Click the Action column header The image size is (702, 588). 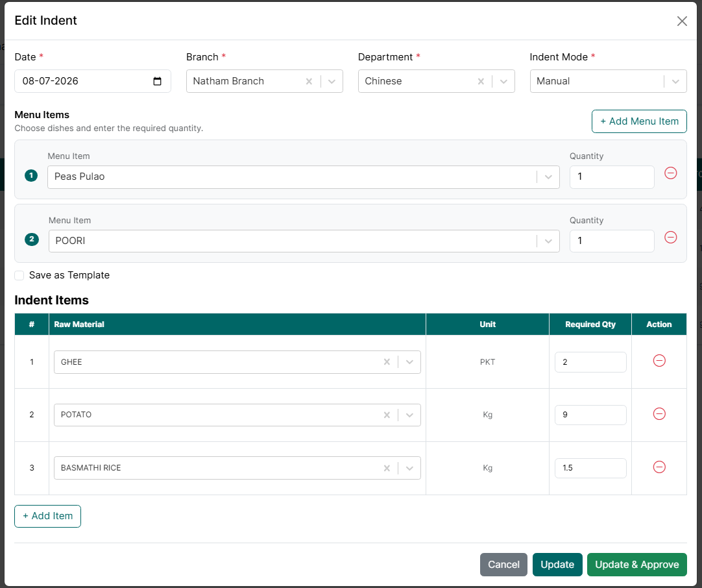659,325
